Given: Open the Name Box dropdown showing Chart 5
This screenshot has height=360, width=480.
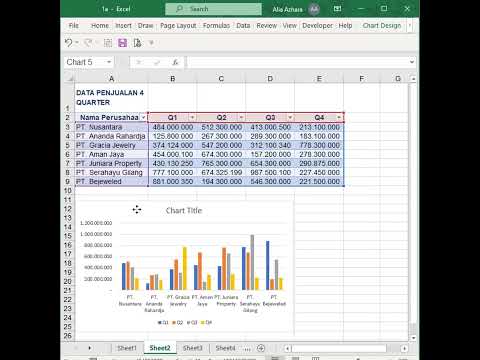Looking at the screenshot, I should (x=109, y=62).
